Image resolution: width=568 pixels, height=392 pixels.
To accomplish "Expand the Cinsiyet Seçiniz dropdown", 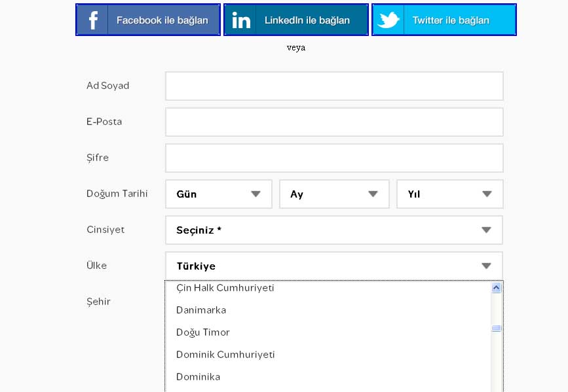I will (333, 230).
